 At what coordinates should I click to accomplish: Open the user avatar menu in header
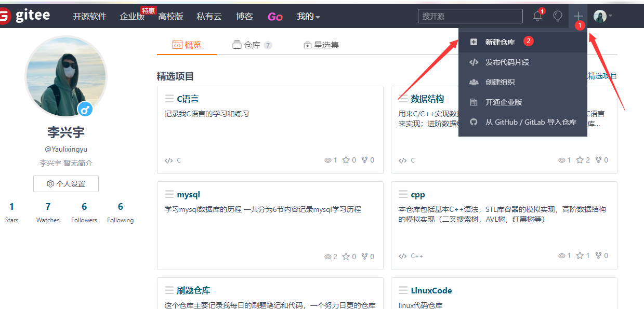tap(603, 17)
